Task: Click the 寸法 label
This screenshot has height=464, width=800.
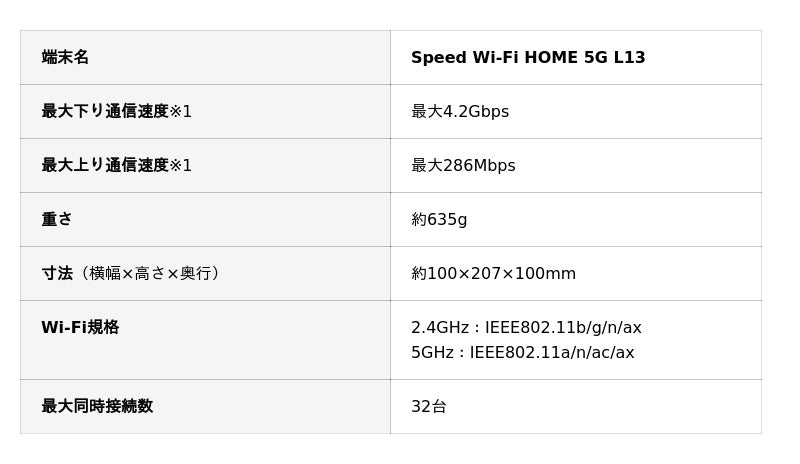Action: [x=57, y=274]
